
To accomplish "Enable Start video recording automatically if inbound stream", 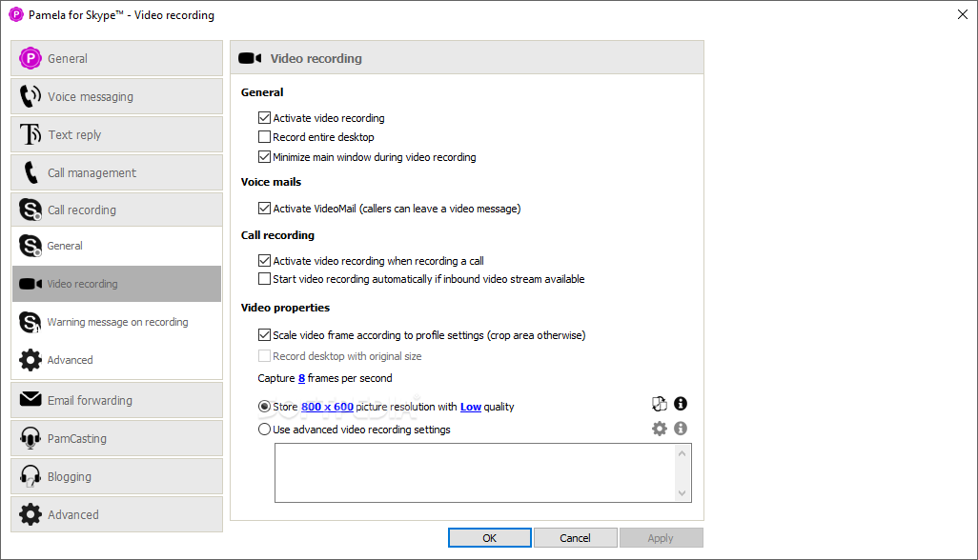I will point(264,279).
